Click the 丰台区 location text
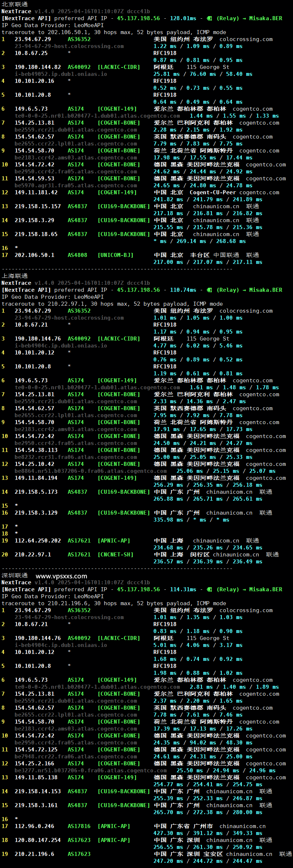This screenshot has height=868, width=293. tap(200, 255)
